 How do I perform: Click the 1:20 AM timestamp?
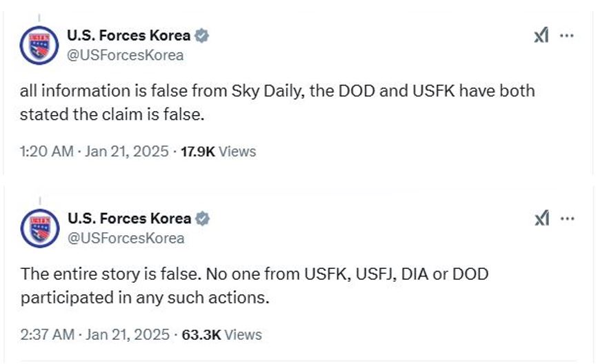(x=46, y=152)
